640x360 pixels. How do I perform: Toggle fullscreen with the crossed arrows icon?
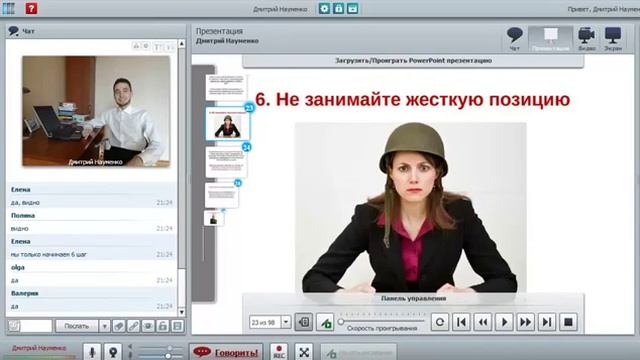point(304,352)
